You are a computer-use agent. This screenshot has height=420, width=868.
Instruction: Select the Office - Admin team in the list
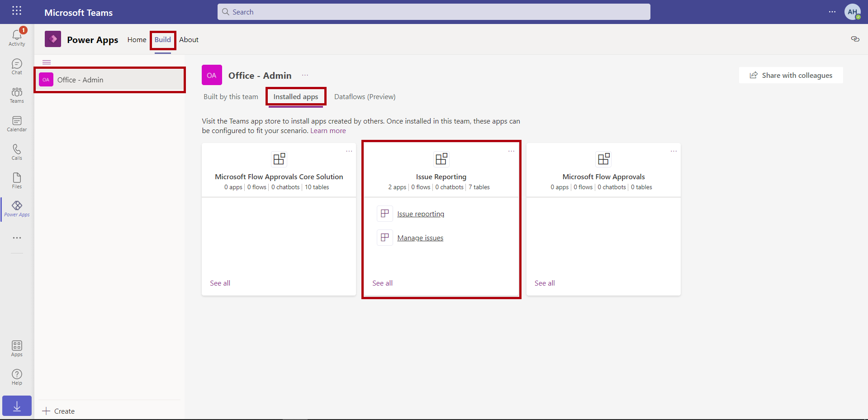tap(110, 80)
